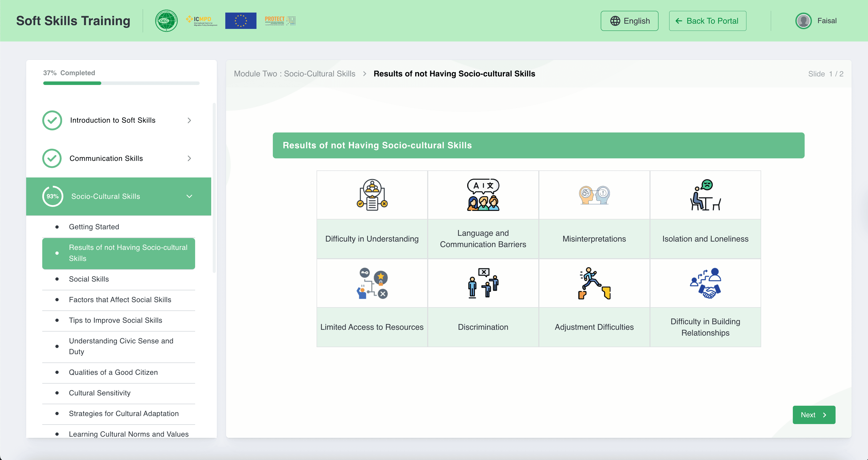The width and height of the screenshot is (868, 460).
Task: Click the PROTECT project logo
Action: (x=280, y=21)
